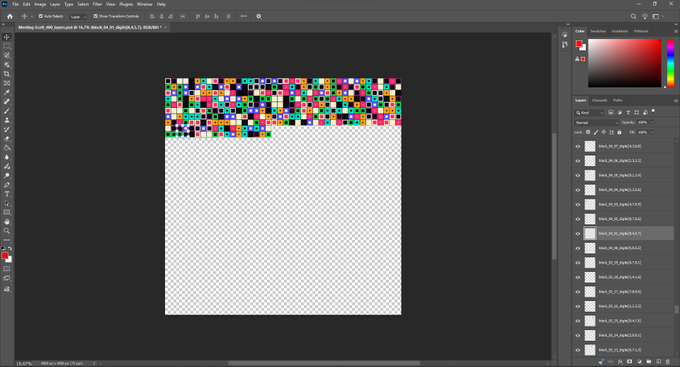Click the Align left edges icon

[152, 16]
